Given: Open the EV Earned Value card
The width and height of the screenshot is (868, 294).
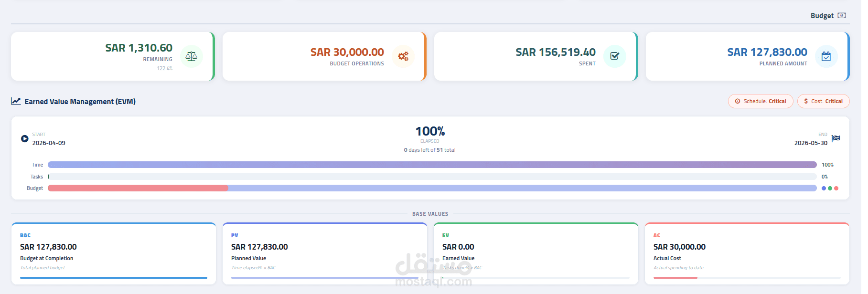Looking at the screenshot, I should point(536,253).
